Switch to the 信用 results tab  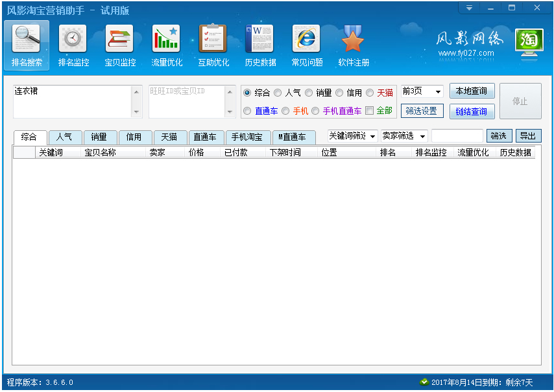coord(136,137)
